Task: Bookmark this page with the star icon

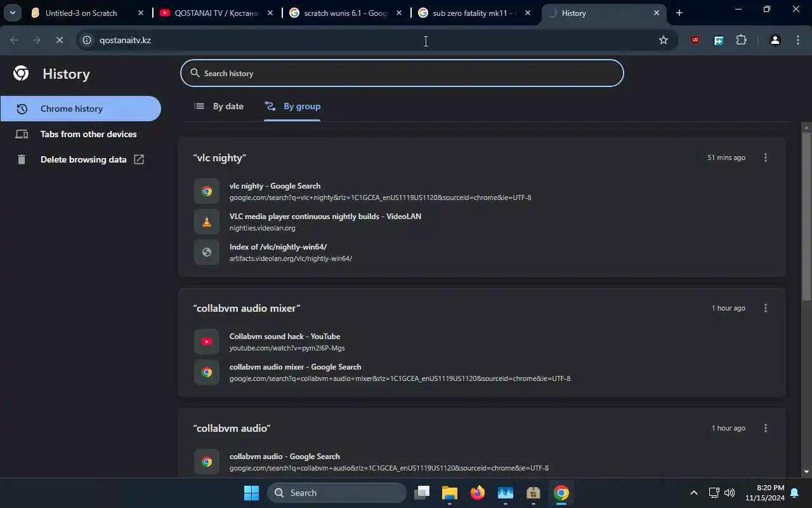Action: [x=664, y=40]
